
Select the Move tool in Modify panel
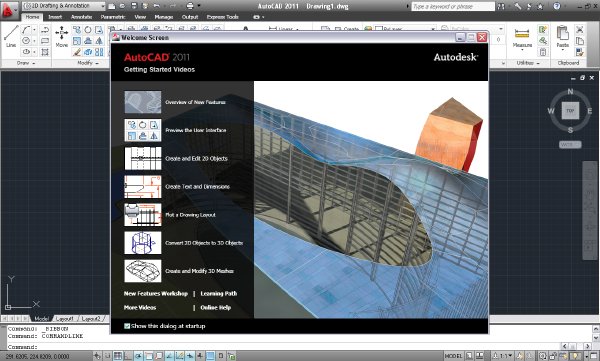(62, 36)
